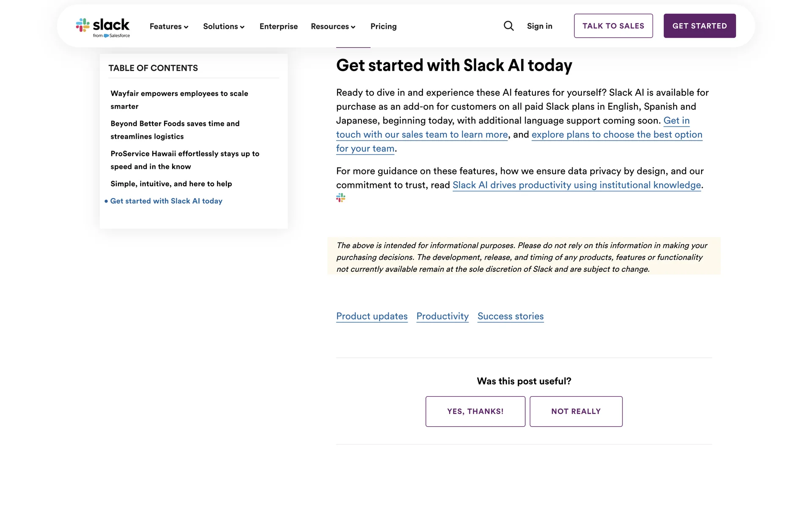Go to the Enterprise page

279,26
